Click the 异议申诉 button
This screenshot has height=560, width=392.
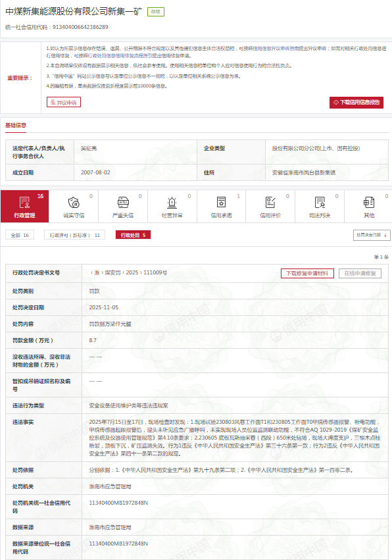(64, 102)
